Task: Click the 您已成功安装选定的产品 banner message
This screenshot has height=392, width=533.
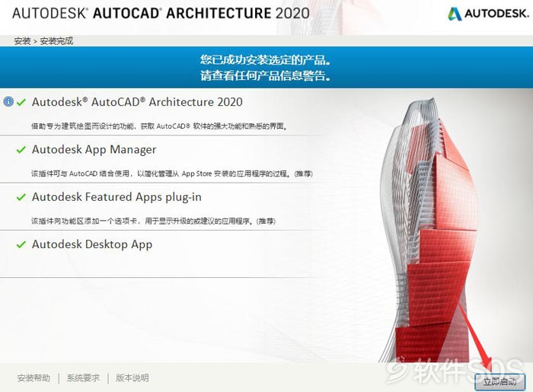Action: click(x=266, y=60)
